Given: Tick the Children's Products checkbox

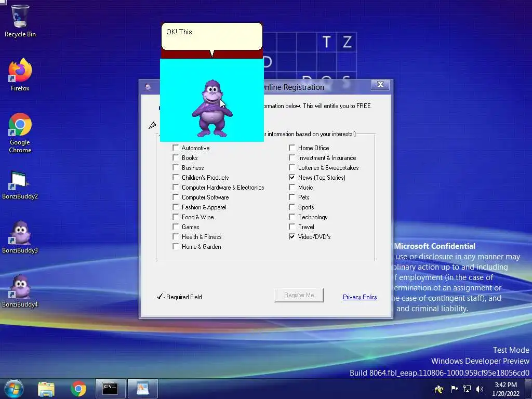Looking at the screenshot, I should pos(176,177).
